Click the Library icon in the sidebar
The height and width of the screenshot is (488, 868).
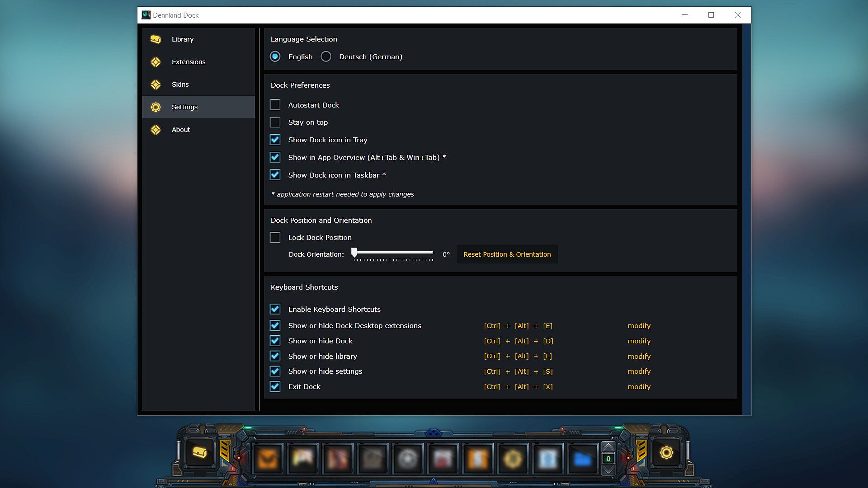pos(156,39)
